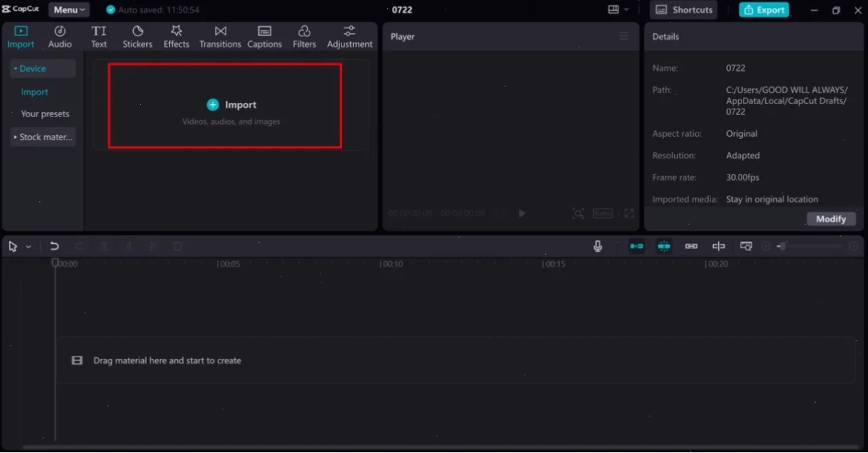Click 'Stay in original location' text
Screen dimensions: 868x453
772,199
